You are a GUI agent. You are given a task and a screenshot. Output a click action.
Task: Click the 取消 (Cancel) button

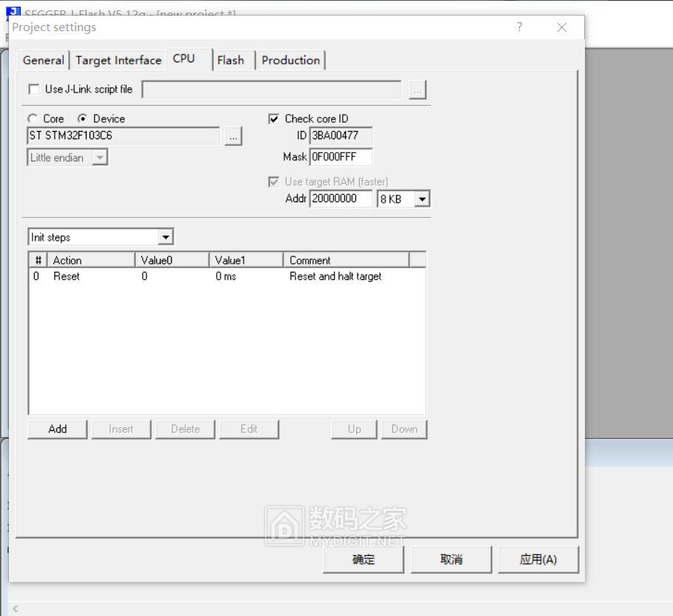point(451,560)
